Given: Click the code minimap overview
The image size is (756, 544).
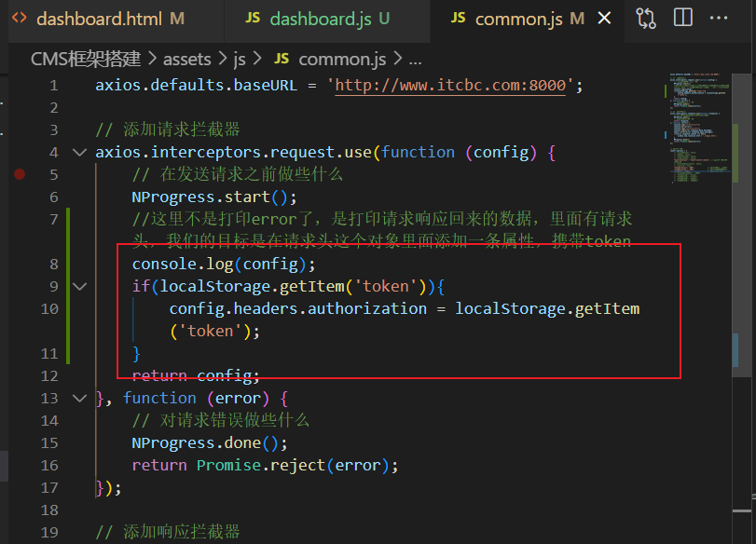Looking at the screenshot, I should [698, 128].
